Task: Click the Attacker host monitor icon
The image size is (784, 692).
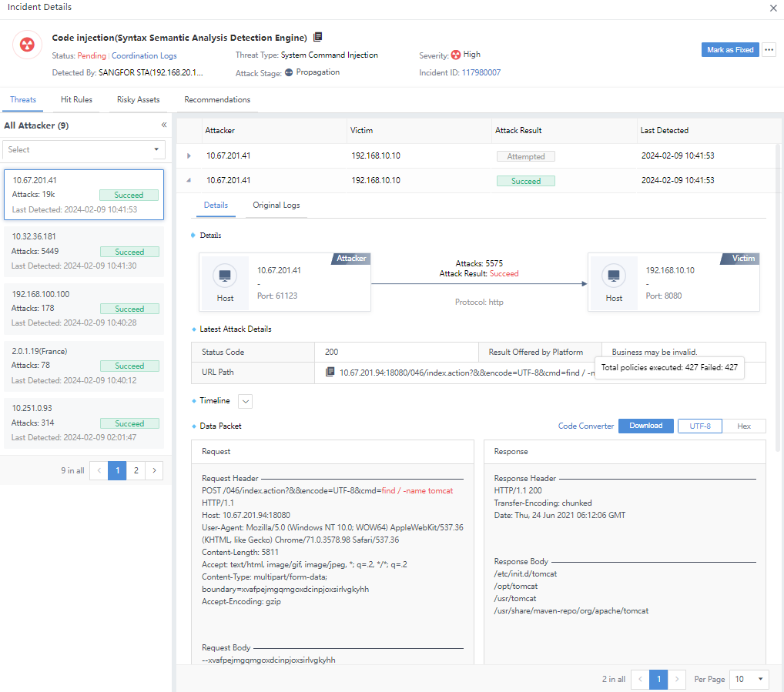Action: point(225,276)
